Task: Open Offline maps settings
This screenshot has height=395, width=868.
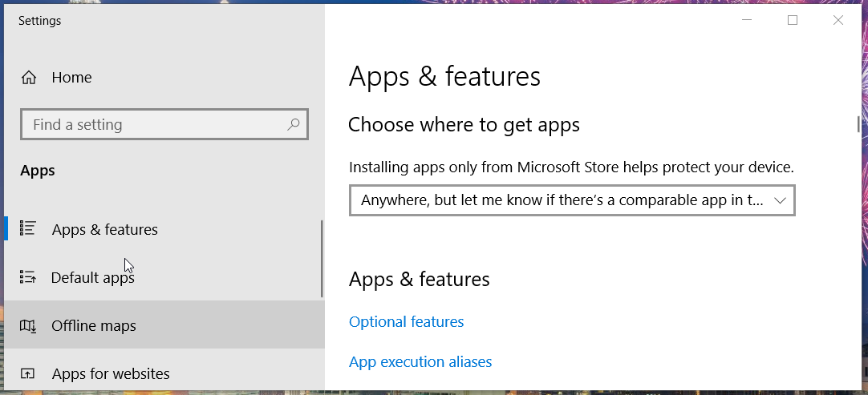Action: 164,325
